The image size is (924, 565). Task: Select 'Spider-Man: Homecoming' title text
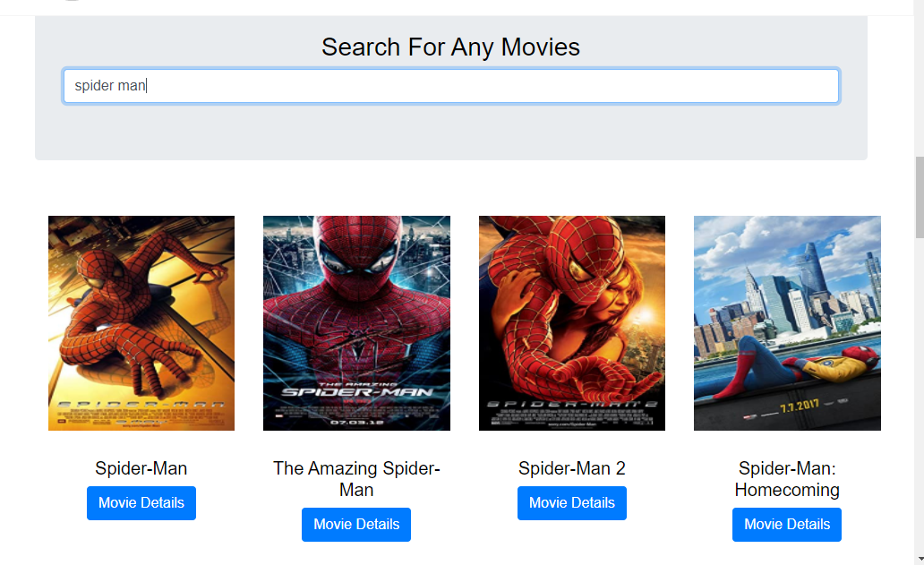[x=787, y=479]
